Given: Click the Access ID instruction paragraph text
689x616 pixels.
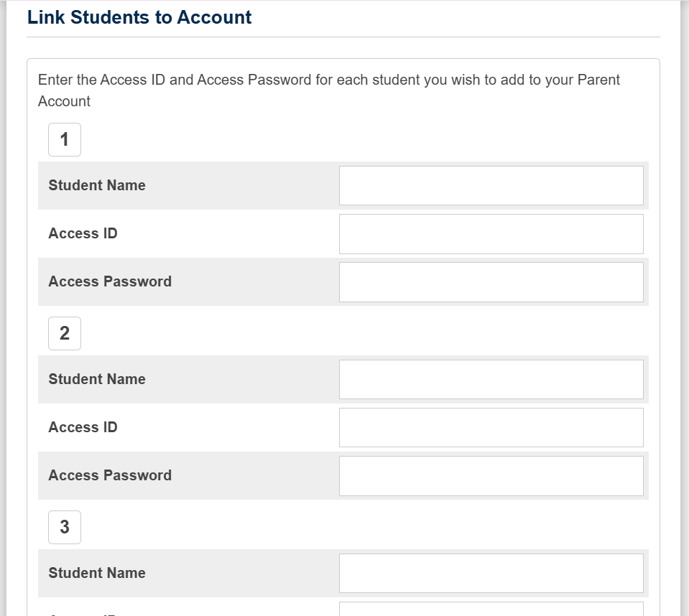Looking at the screenshot, I should (x=328, y=80).
